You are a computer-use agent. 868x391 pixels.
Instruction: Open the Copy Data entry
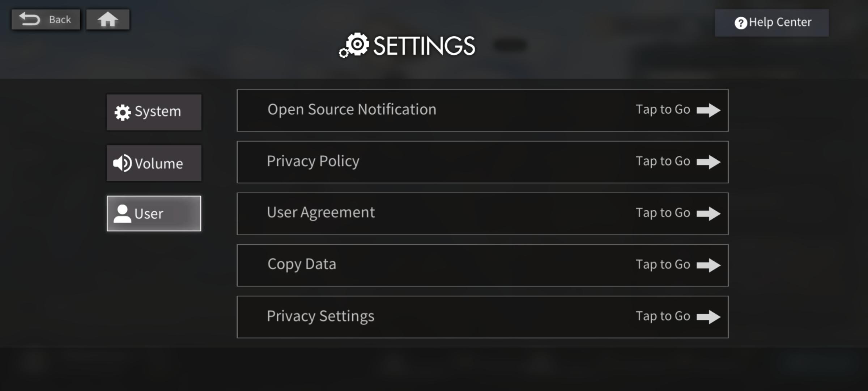tap(302, 265)
